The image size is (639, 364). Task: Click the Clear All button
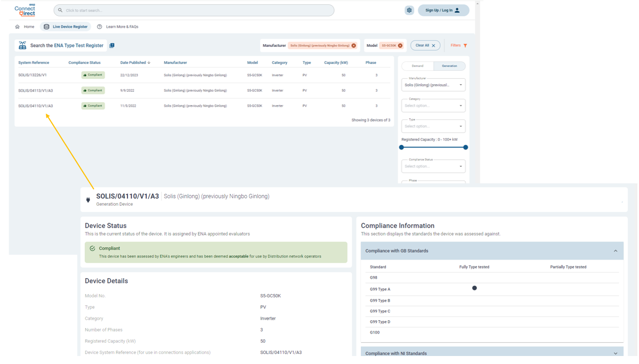click(425, 45)
